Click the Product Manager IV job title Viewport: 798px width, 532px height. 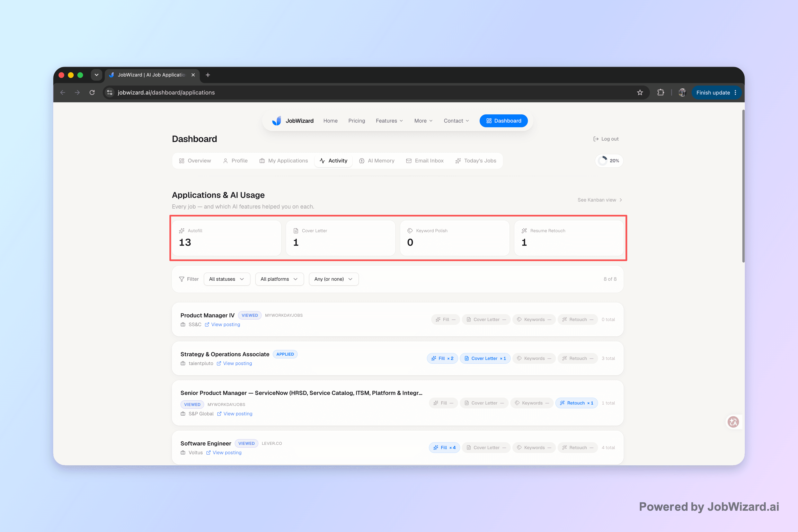tap(207, 316)
